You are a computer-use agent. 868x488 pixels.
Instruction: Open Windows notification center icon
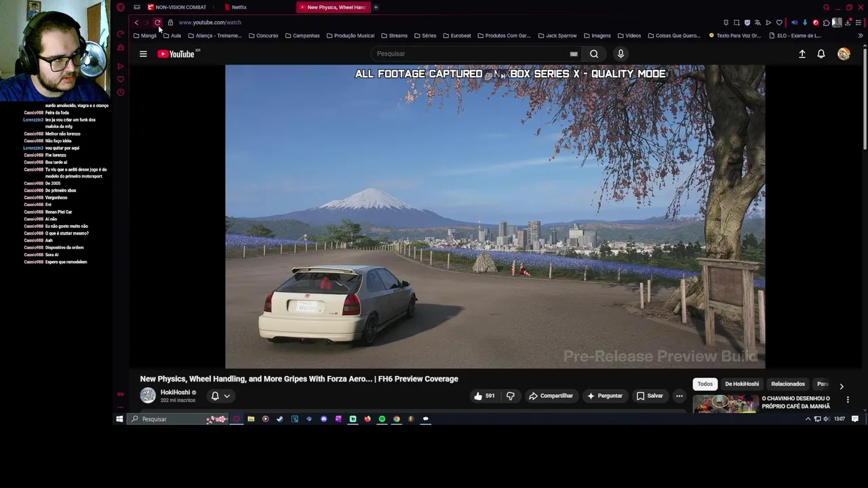click(855, 419)
